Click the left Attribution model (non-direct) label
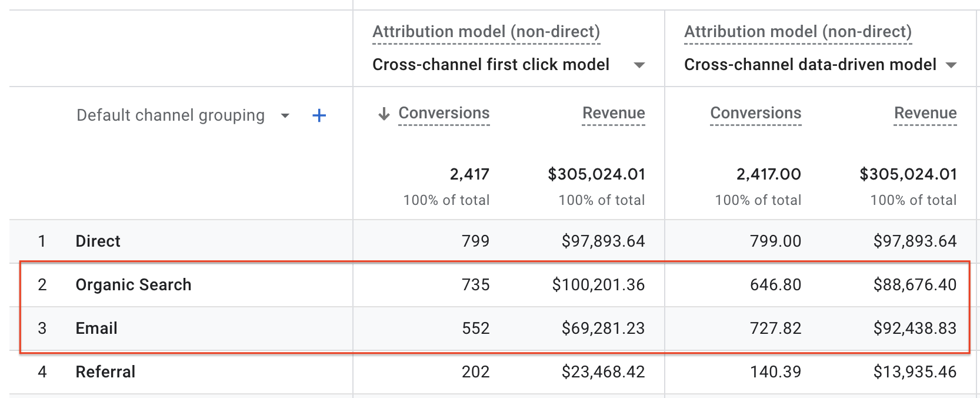Screen dimensions: 980x398 [x=486, y=32]
